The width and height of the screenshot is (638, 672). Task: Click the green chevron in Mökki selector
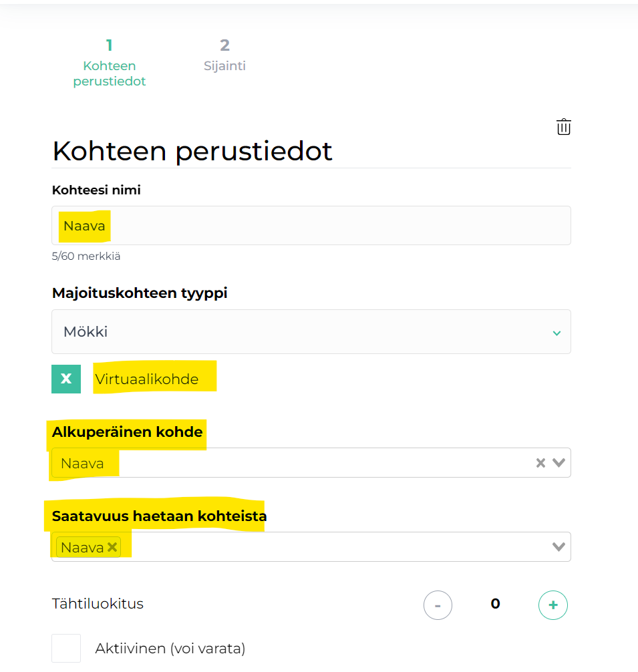pos(556,333)
